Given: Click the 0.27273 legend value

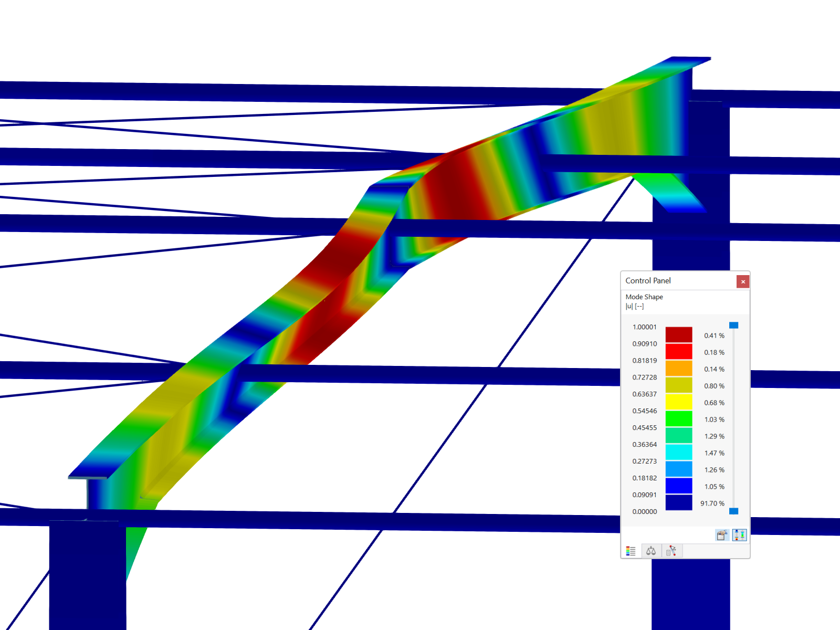Looking at the screenshot, I should (x=645, y=461).
